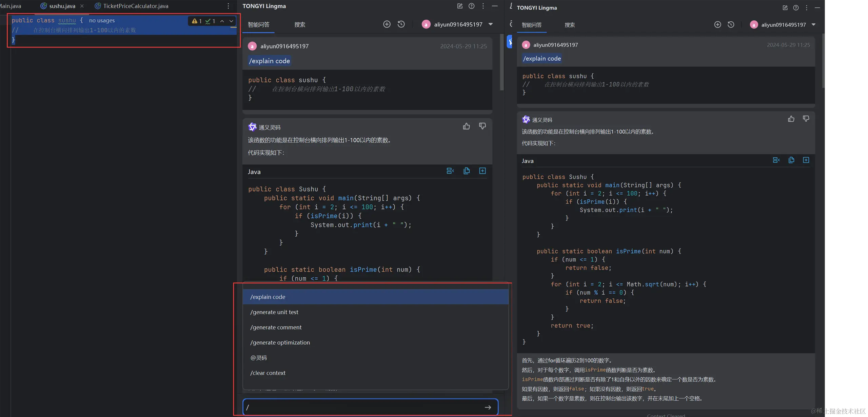Image resolution: width=868 pixels, height=417 pixels.
Task: Open help icon in right Lingma panel header
Action: pyautogui.click(x=796, y=7)
